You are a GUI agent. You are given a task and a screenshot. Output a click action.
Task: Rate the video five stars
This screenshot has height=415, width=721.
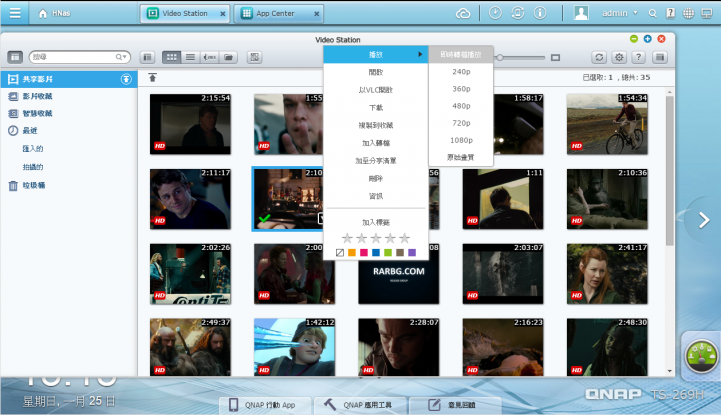pyautogui.click(x=405, y=238)
